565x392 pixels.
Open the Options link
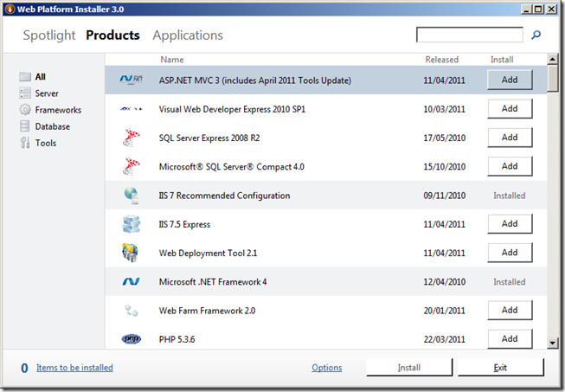(x=327, y=368)
